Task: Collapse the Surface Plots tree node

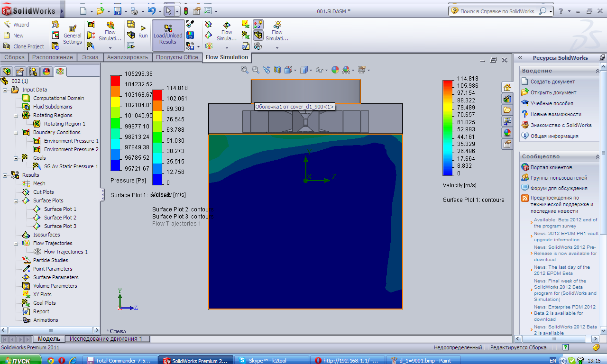Action: [17, 200]
